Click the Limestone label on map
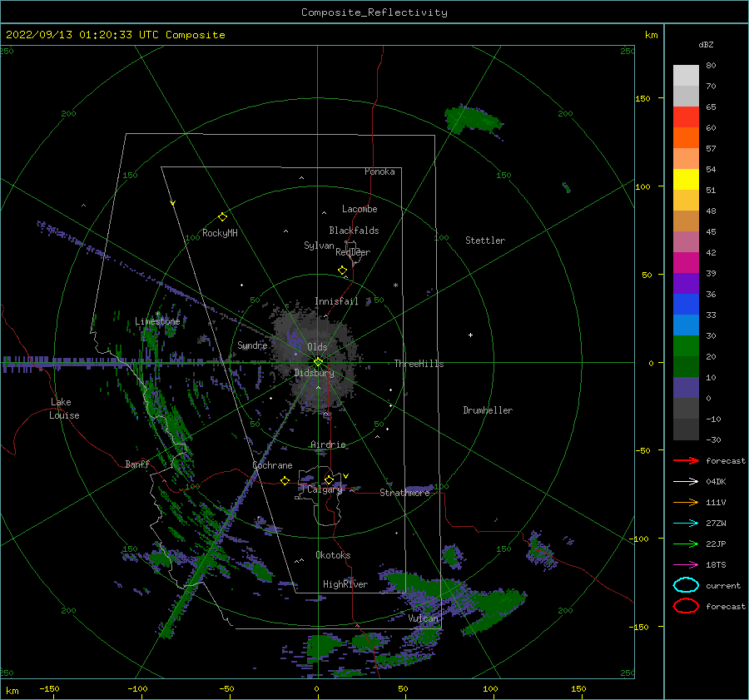749x700 pixels. 157,321
